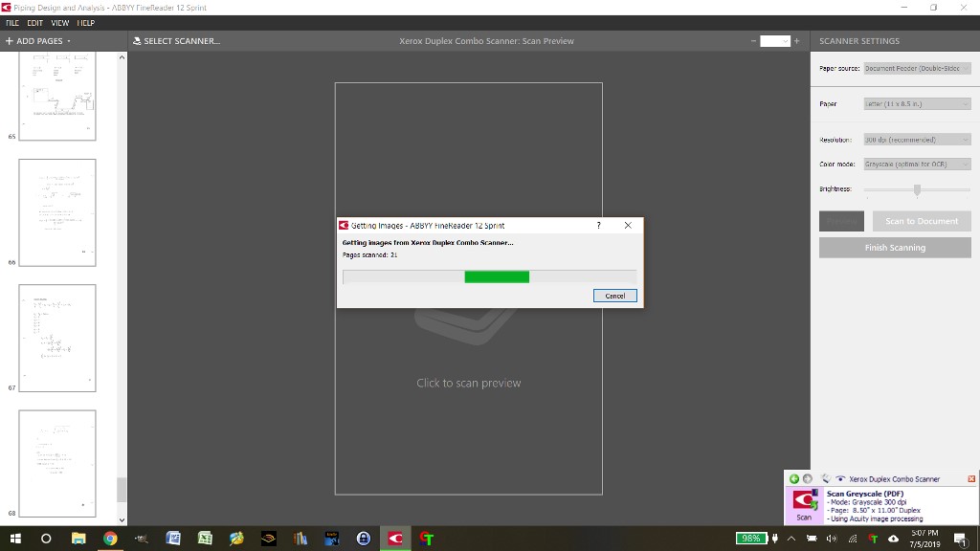Expand the Color mode dropdown
Screen dimensions: 980x551
917,165
